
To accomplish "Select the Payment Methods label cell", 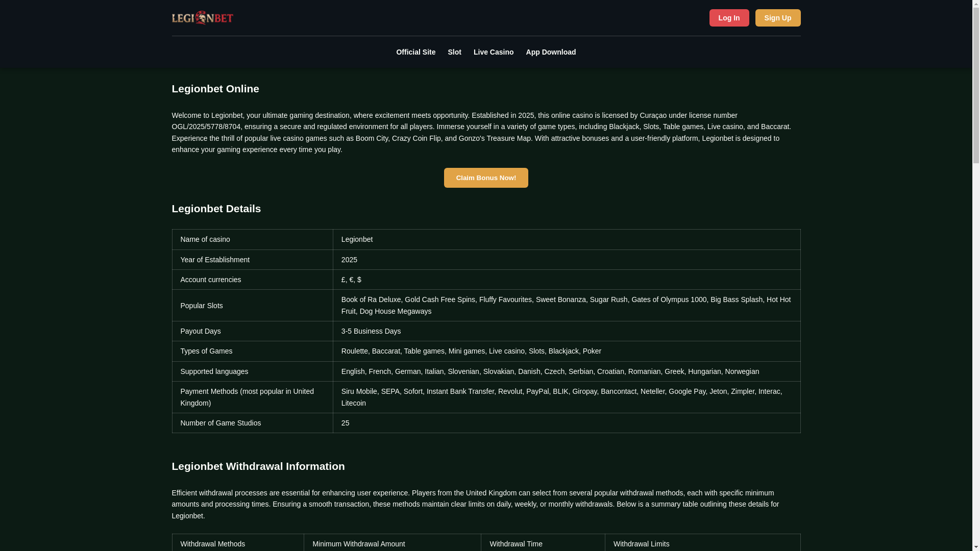I will [252, 397].
